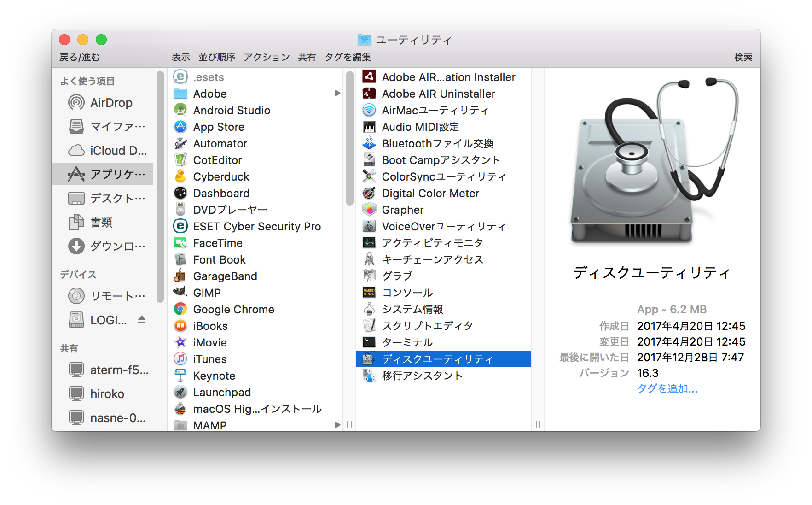Viewport: 812px width, 505px height.
Task: Select the iTunes app icon
Action: tap(180, 359)
